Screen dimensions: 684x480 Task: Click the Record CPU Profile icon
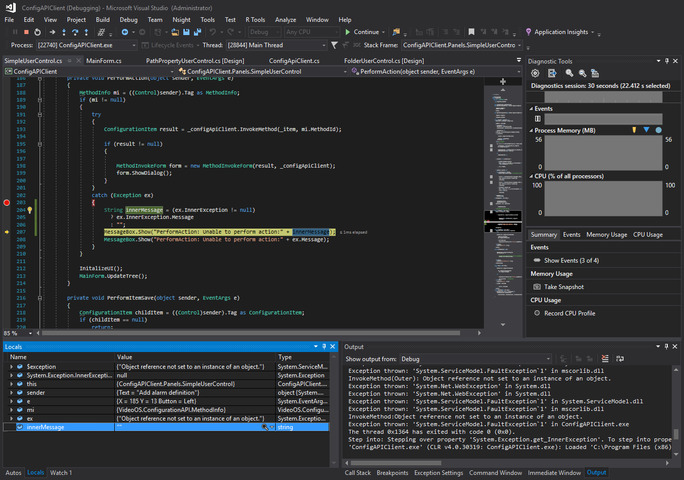[536, 313]
